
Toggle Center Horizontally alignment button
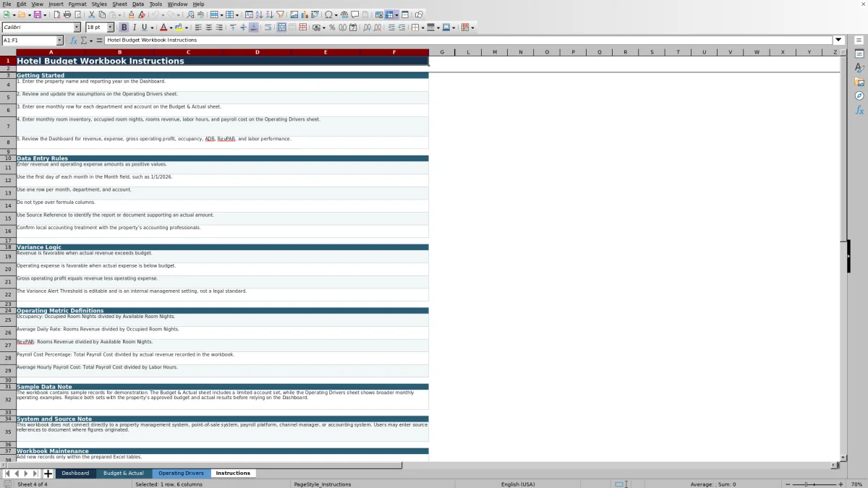click(208, 27)
